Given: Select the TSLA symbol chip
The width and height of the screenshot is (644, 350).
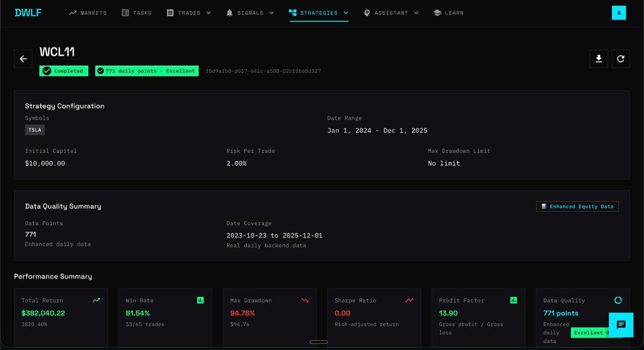Looking at the screenshot, I should [x=34, y=129].
